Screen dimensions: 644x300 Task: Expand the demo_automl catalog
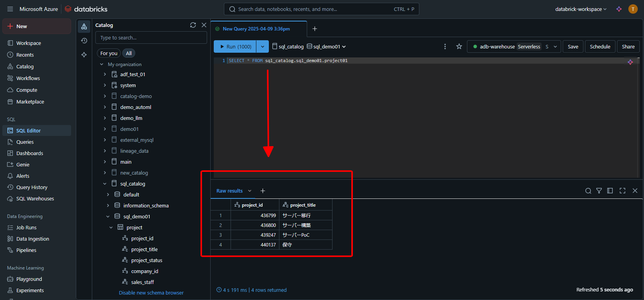[x=105, y=107]
